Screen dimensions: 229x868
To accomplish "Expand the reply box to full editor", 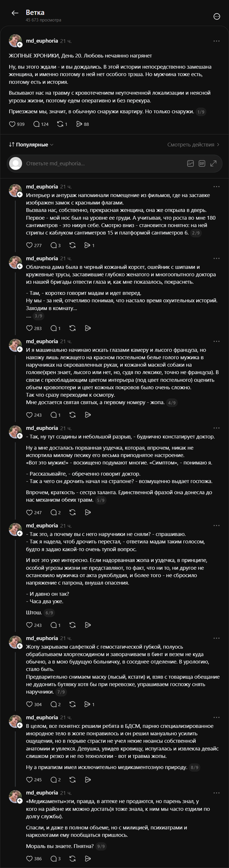I will click(214, 163).
